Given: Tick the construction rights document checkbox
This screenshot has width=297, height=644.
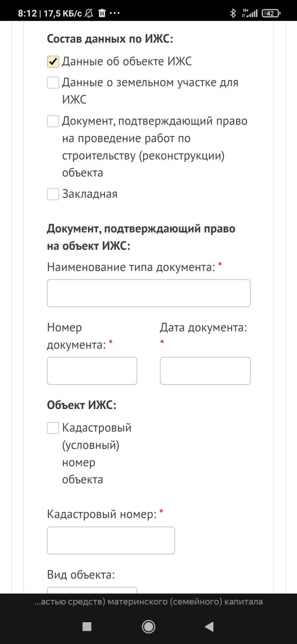Looking at the screenshot, I should pyautogui.click(x=53, y=121).
